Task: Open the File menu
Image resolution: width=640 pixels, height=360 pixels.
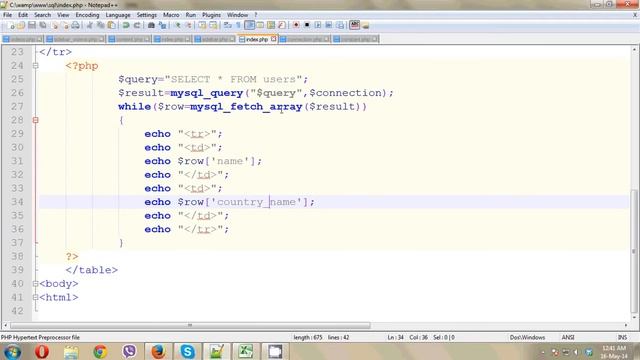Action: (7, 15)
